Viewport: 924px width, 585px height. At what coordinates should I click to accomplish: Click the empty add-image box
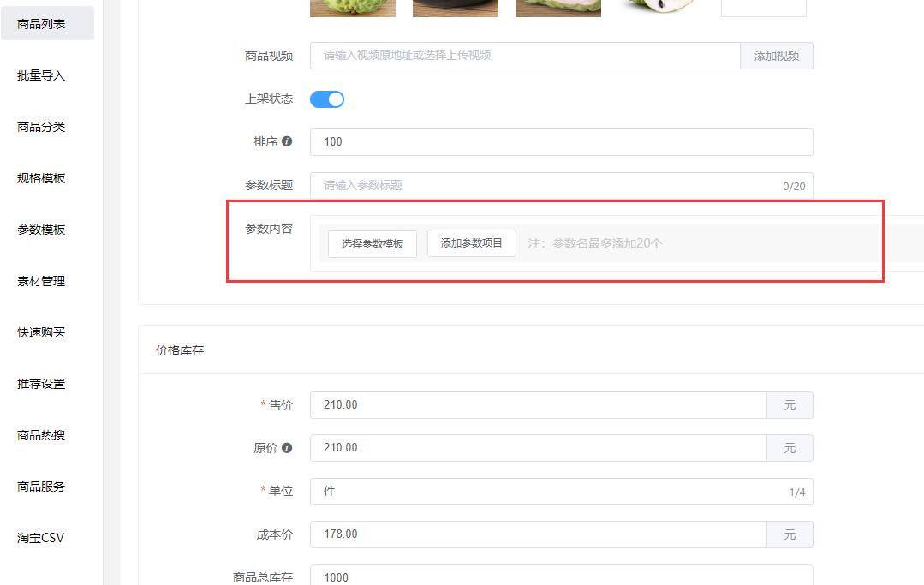[764, 9]
